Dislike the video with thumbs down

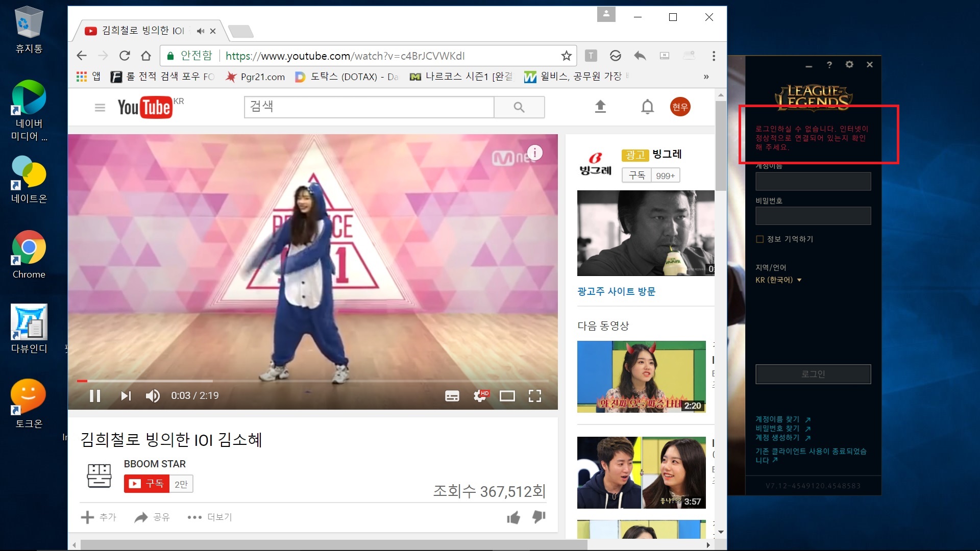pos(539,517)
